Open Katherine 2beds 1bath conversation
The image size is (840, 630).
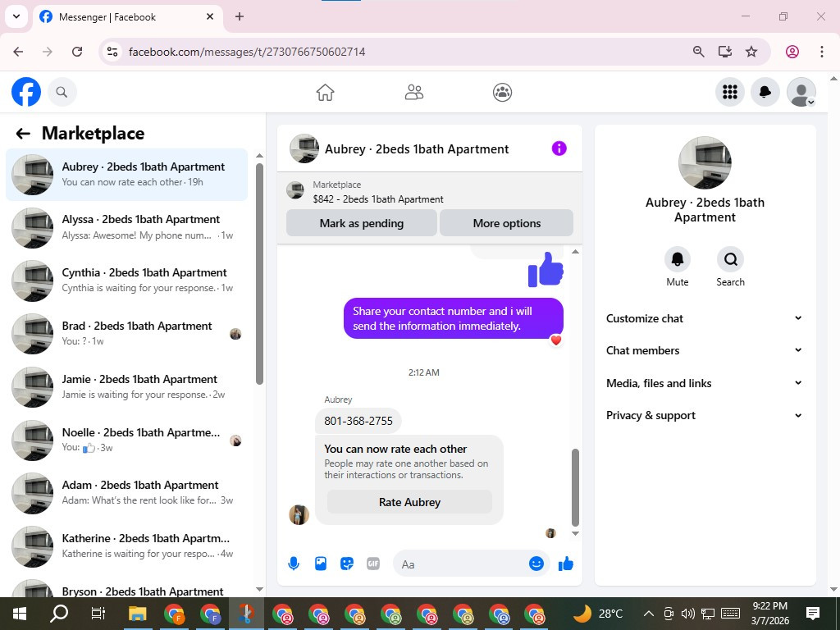[x=127, y=546]
